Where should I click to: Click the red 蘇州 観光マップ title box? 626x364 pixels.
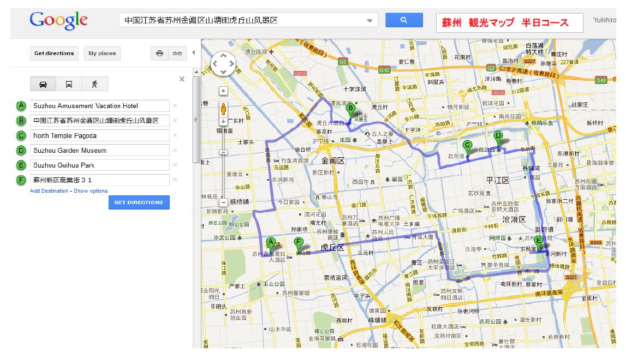[x=509, y=23]
